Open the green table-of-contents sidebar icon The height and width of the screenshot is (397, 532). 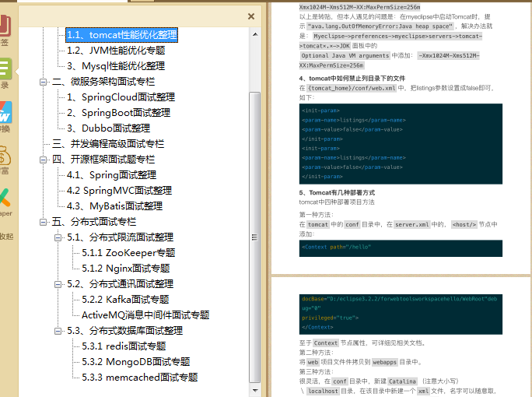[x=5, y=69]
